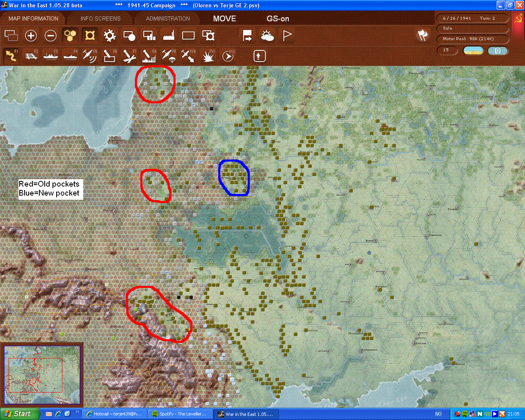Click the rectangle-with-bar-chart toolbar icon
This screenshot has width=525, height=420.
[149, 36]
